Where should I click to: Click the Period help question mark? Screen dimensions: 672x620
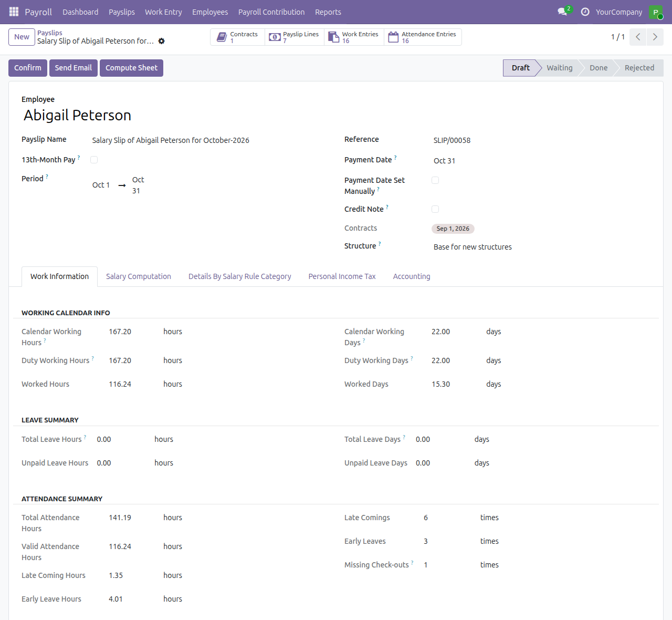pos(47,177)
